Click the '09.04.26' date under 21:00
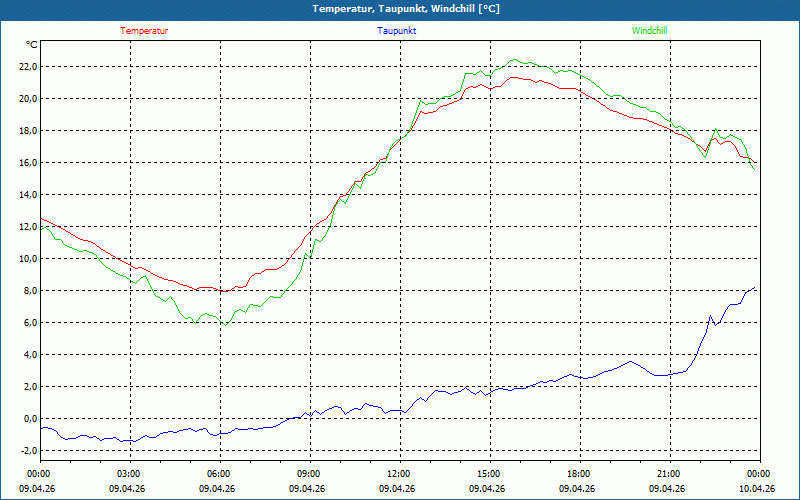Screen dimensions: 800x500 point(667,489)
